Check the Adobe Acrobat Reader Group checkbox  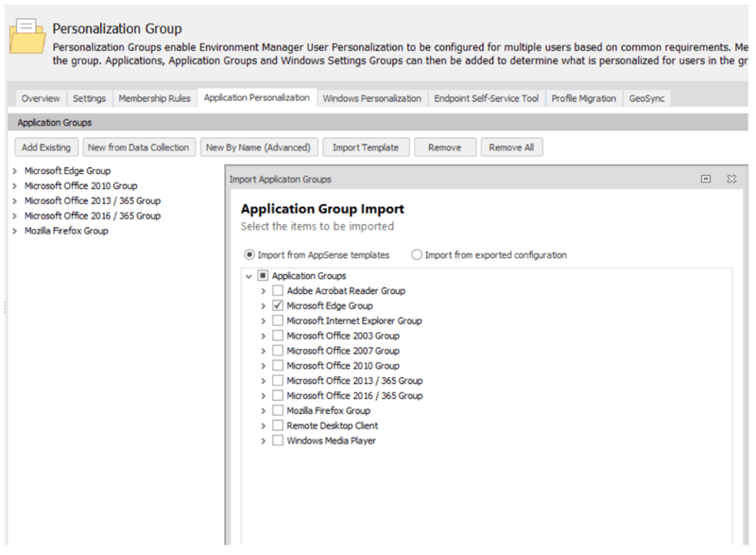(x=278, y=291)
